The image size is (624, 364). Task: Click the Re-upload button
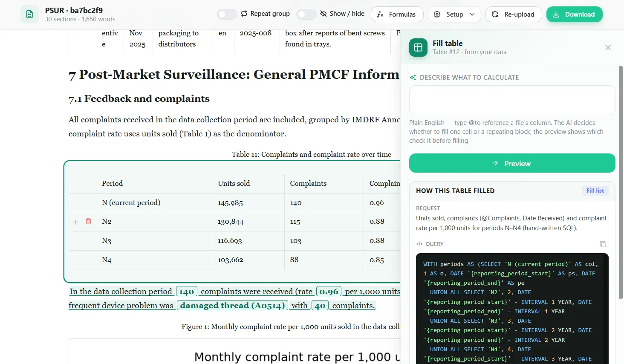(x=514, y=14)
